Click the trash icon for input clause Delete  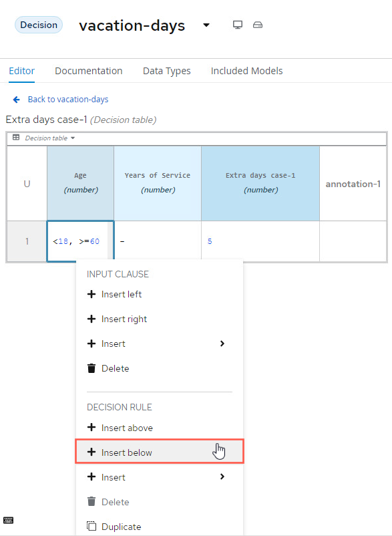point(91,368)
